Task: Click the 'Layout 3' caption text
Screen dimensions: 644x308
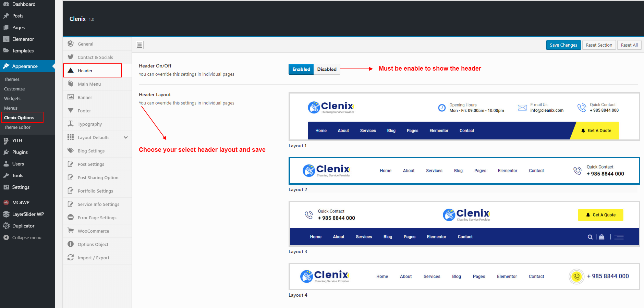Action: coord(298,251)
